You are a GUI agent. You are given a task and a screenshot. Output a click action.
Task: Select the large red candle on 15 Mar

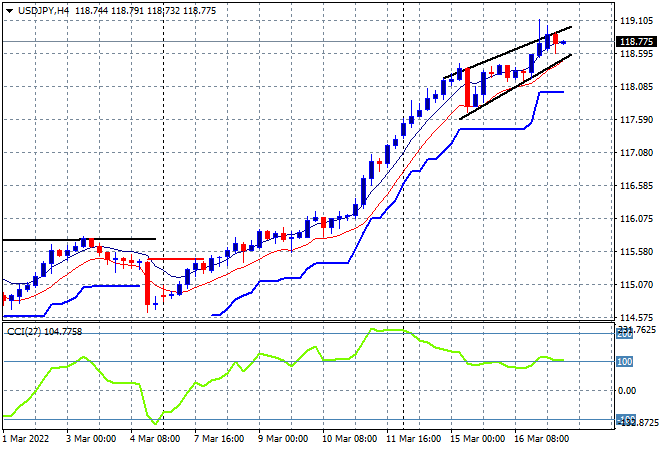[467, 88]
